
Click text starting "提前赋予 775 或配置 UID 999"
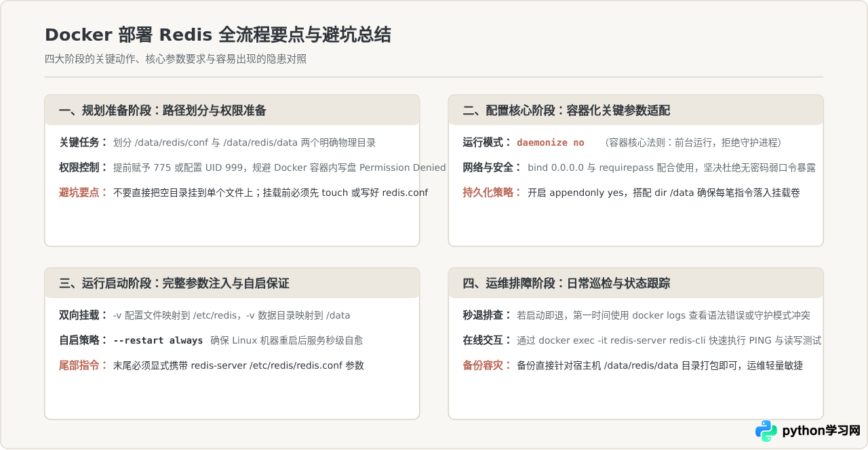tap(279, 167)
